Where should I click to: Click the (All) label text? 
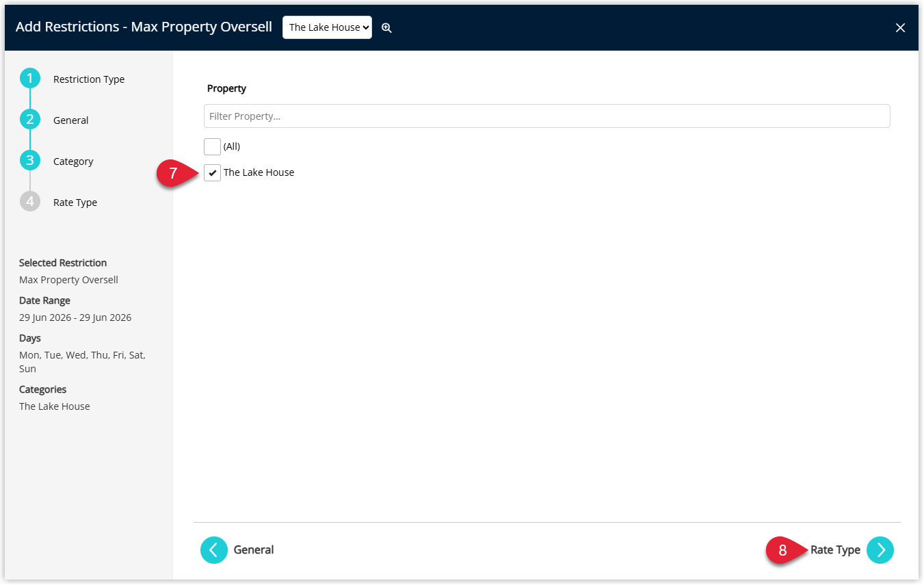(232, 146)
